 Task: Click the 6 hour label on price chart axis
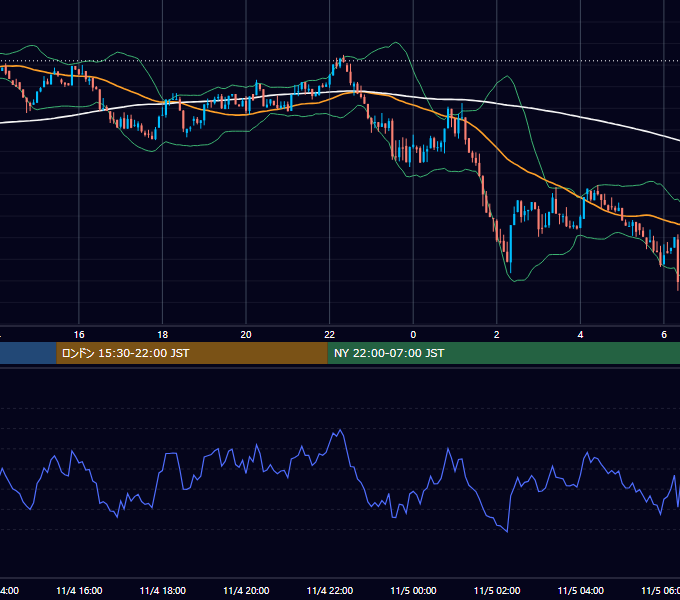point(664,335)
